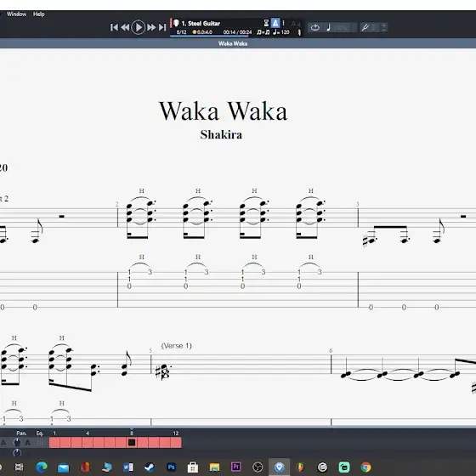Select bar 12 in the track timeline
The image size is (476, 476).
[x=176, y=443]
